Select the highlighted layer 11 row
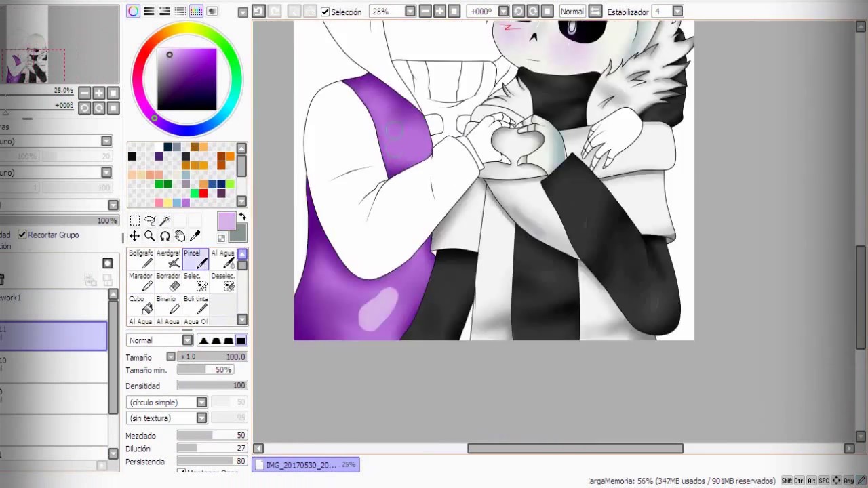 click(x=53, y=335)
